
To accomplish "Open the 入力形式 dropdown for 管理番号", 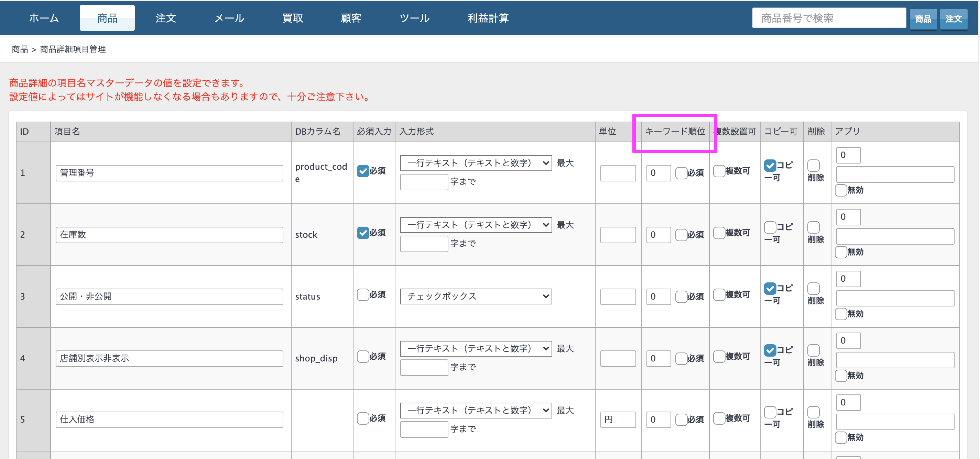I will tap(476, 163).
